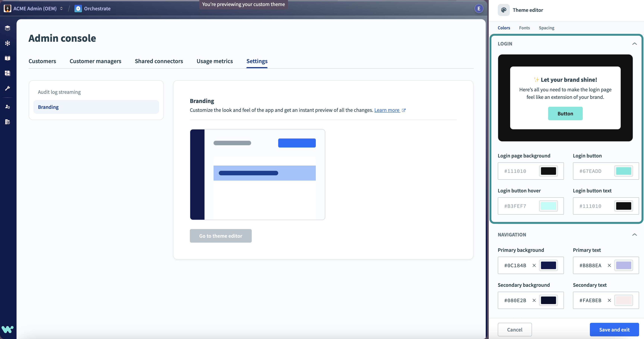Click Save and exit button
This screenshot has width=644, height=339.
(614, 329)
